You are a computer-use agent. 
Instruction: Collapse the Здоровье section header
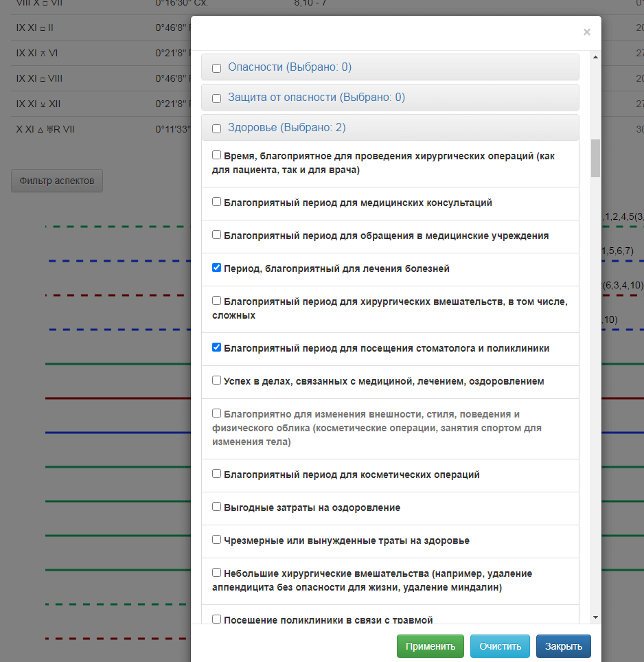coord(286,128)
